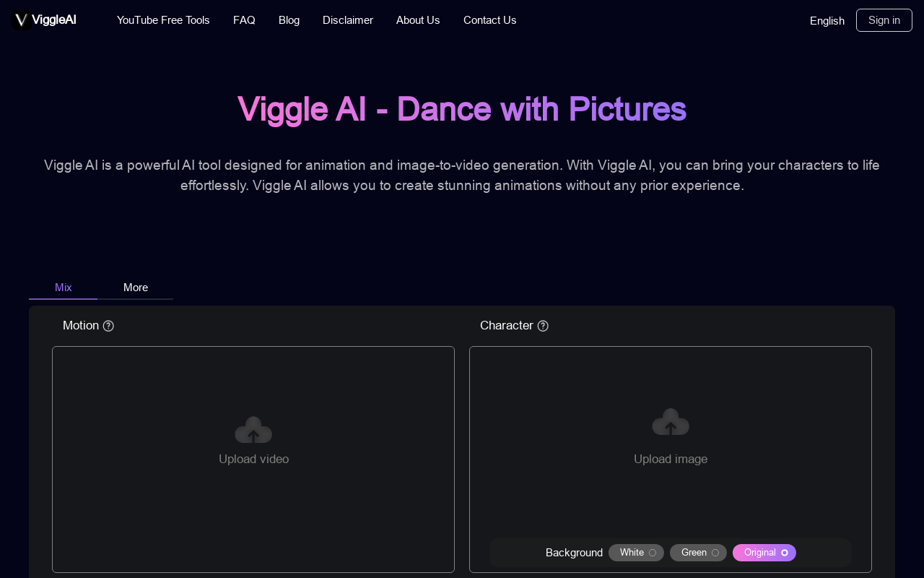This screenshot has height=578, width=924.
Task: Switch to the More tab
Action: coord(136,288)
